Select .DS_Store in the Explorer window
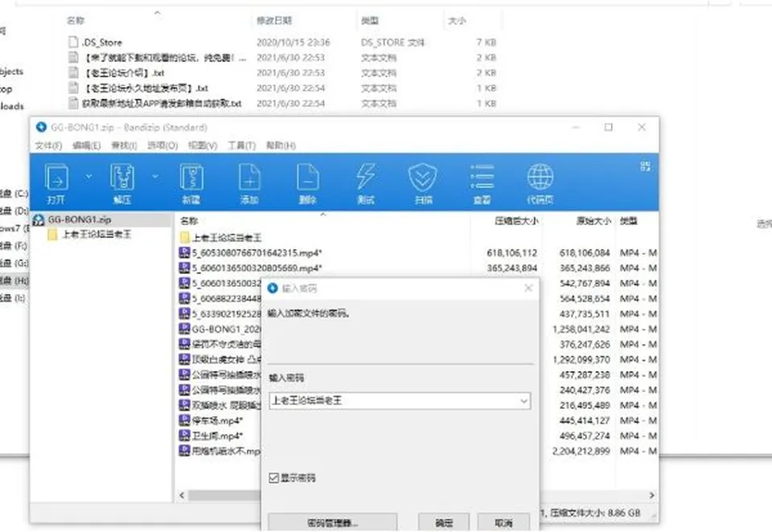Screen dimensions: 772x532 102,43
